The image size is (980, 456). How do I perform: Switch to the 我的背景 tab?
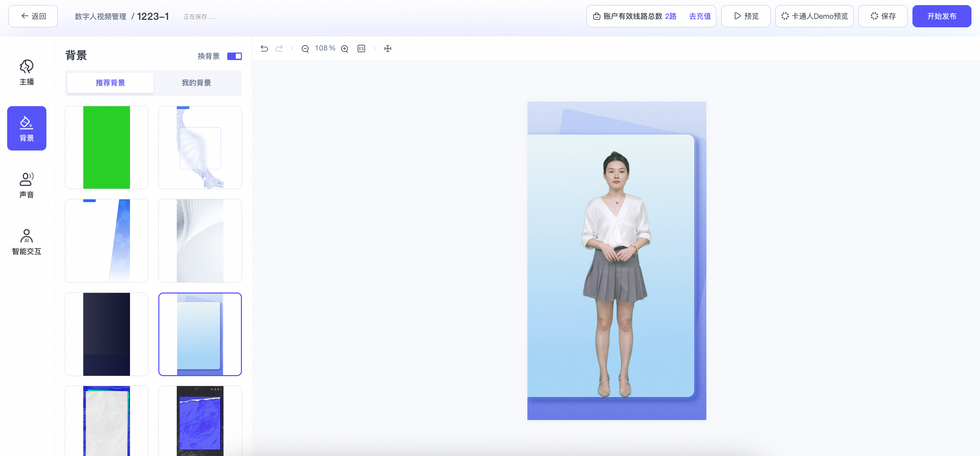196,83
